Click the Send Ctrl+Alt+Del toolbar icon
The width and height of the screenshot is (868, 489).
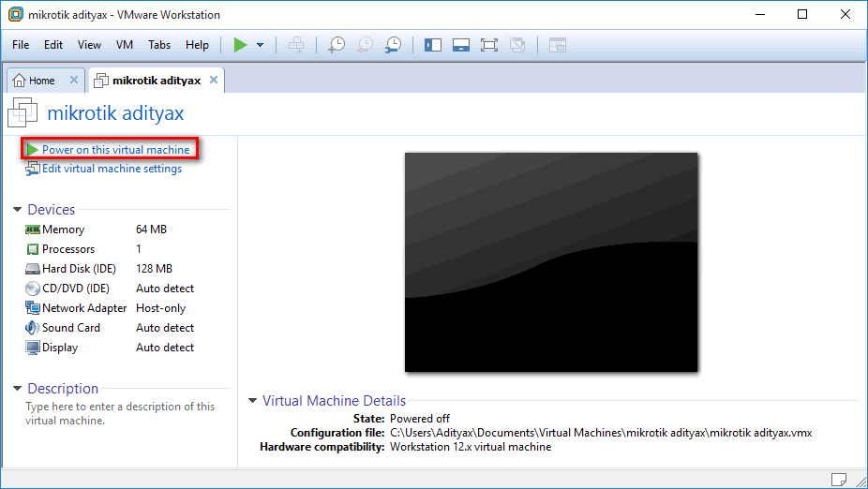coord(296,45)
